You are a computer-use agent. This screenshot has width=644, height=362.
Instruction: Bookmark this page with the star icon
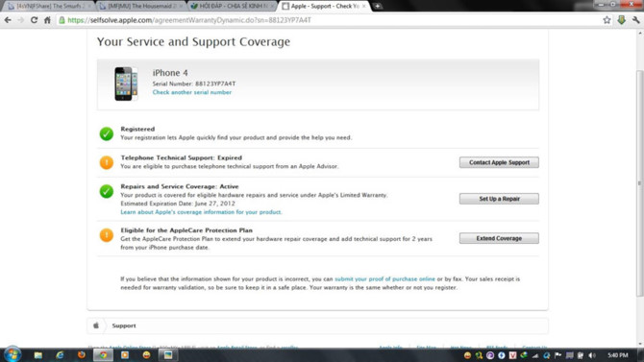pos(607,20)
